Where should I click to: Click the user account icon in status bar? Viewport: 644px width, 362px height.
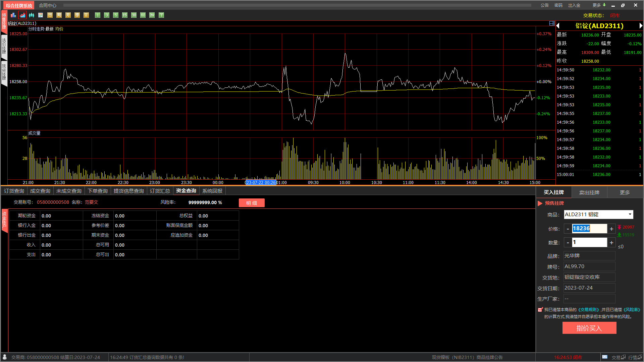pos(5,357)
